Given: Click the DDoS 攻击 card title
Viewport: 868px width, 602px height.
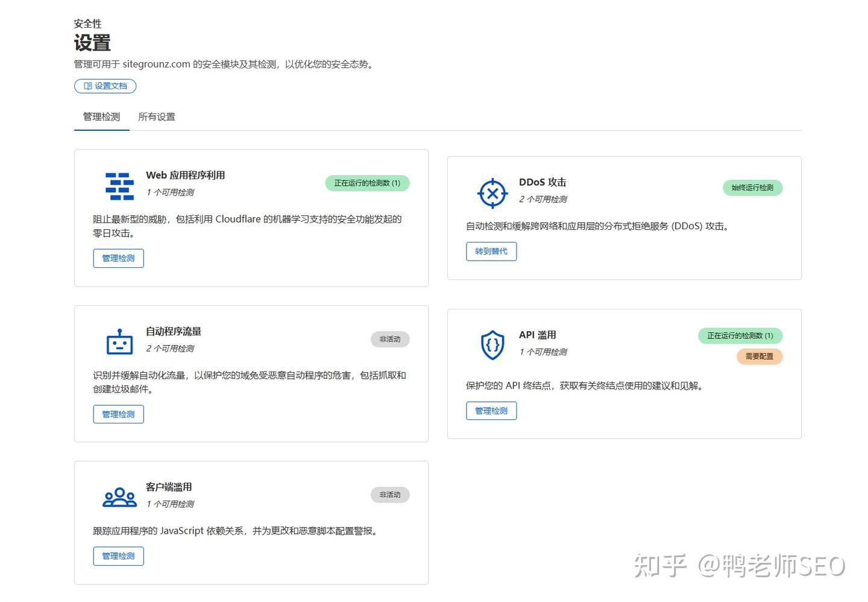Looking at the screenshot, I should pos(542,182).
